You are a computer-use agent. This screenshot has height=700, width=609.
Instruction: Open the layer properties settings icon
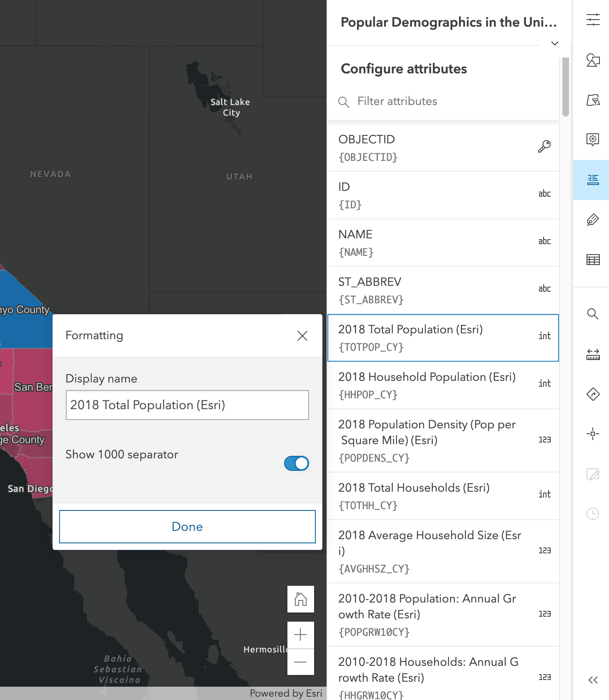593,20
